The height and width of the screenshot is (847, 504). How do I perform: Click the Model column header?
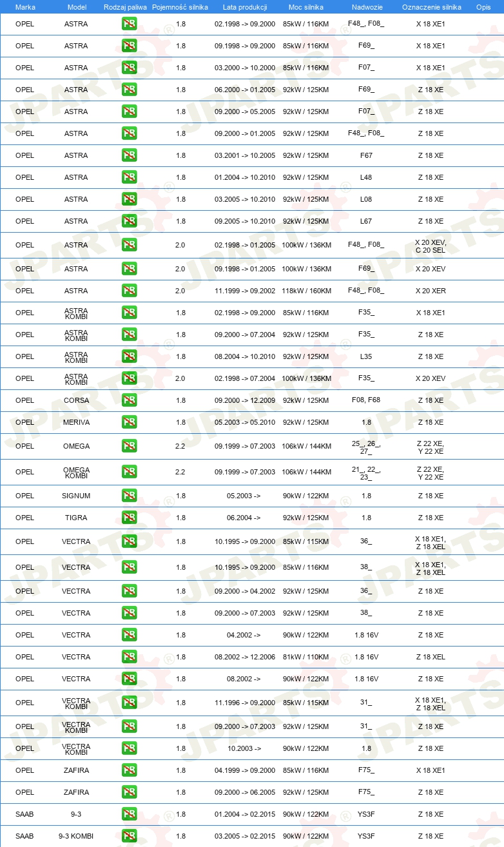pos(77,7)
